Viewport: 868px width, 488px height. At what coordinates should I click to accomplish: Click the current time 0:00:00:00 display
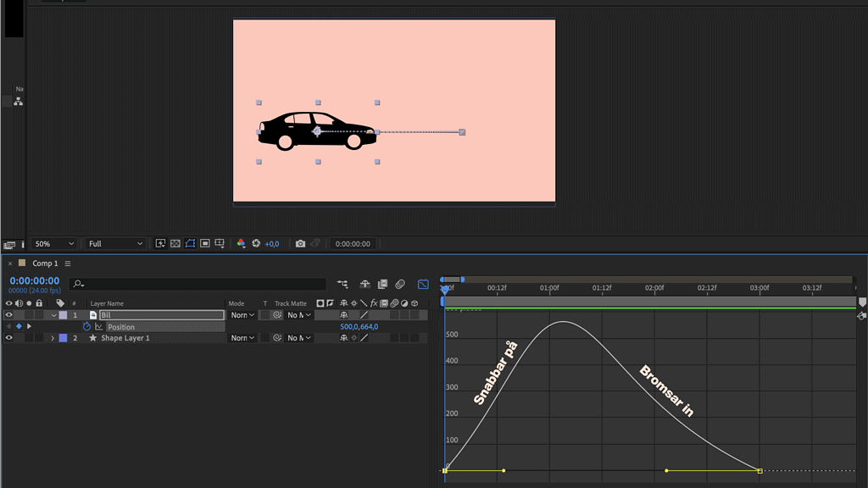point(34,281)
